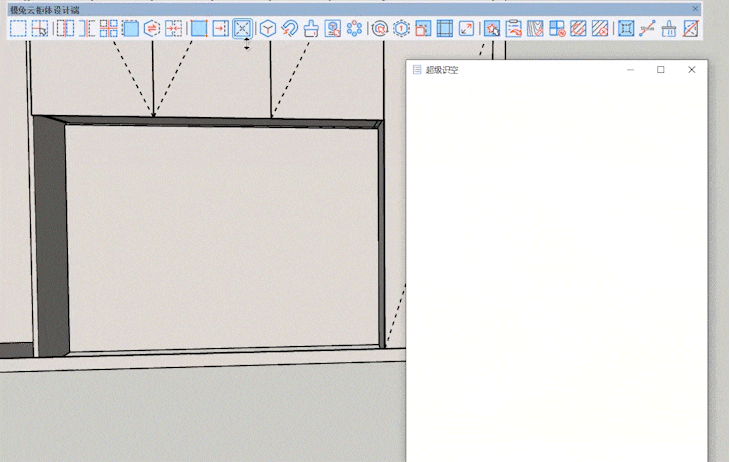The image size is (730, 462).
Task: Maximize the 超级识空 window
Action: (660, 70)
